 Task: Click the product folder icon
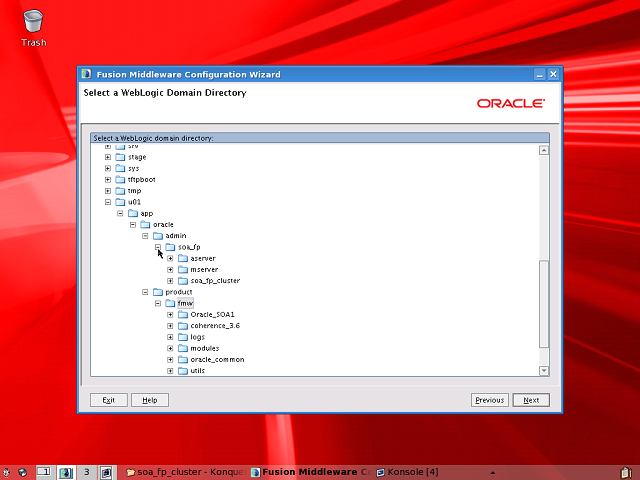point(158,292)
